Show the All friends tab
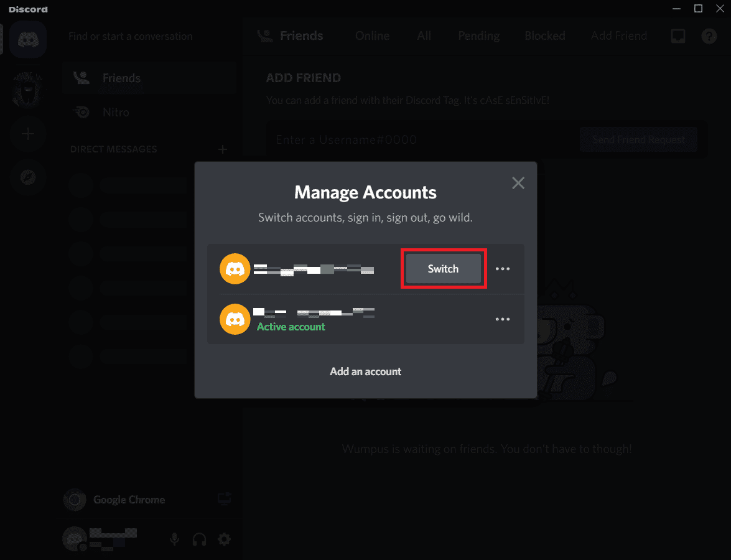This screenshot has width=731, height=560. point(424,36)
